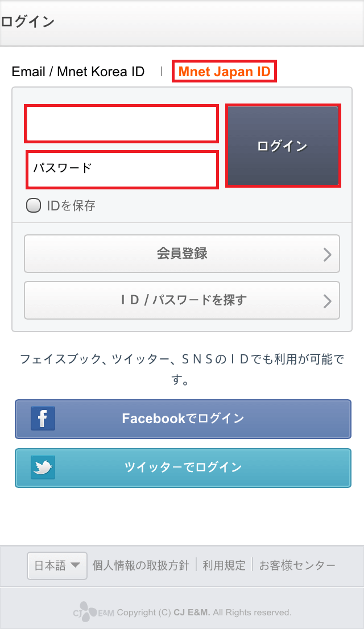The width and height of the screenshot is (364, 629).
Task: Open 個人情報の取扱方針 privacy policy link
Action: pos(140,565)
